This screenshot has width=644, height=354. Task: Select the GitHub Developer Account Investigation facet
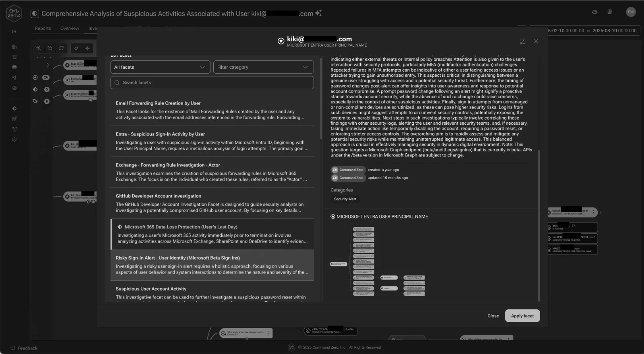[x=212, y=203]
